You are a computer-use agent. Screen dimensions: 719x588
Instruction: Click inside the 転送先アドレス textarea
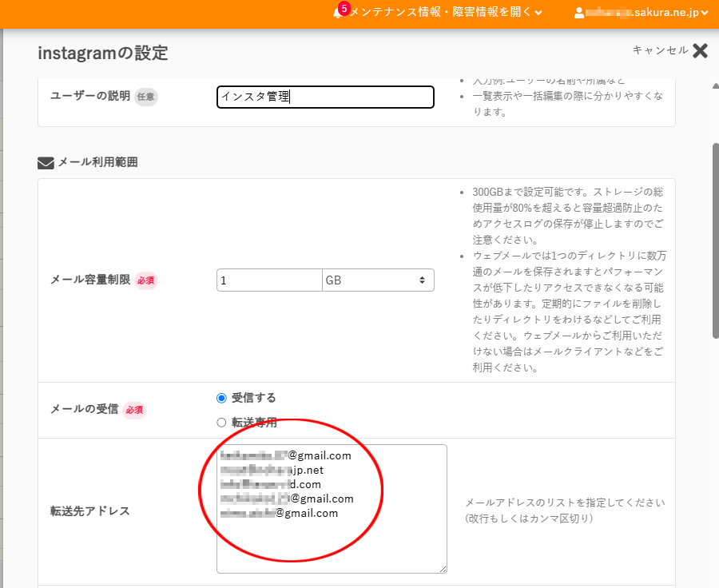(332, 509)
